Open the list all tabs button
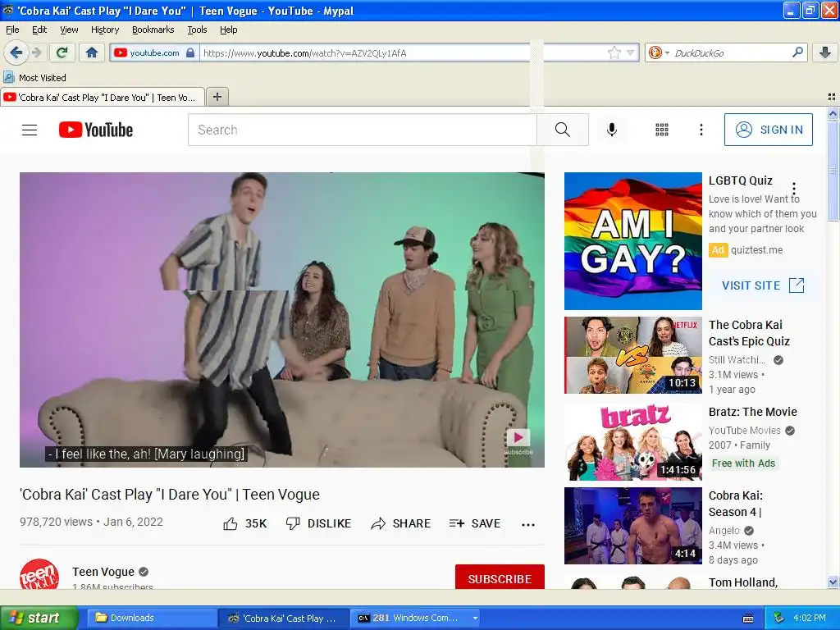840x630 pixels. pos(832,97)
